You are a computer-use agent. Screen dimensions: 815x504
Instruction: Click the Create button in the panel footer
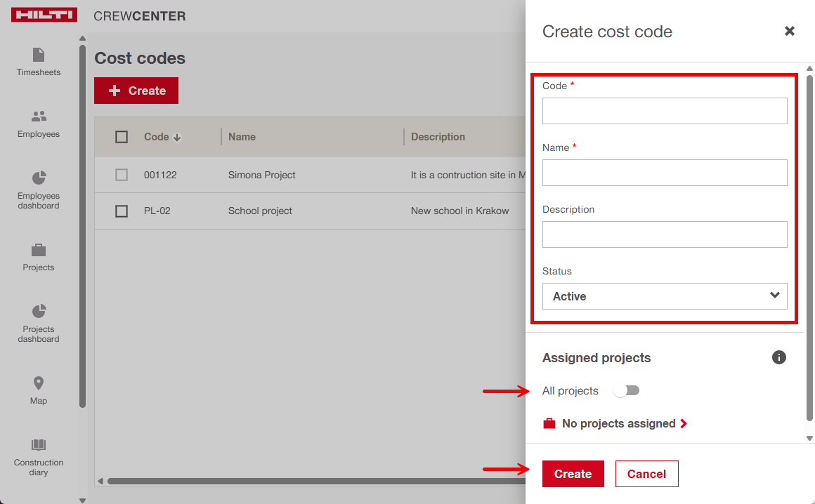click(573, 474)
